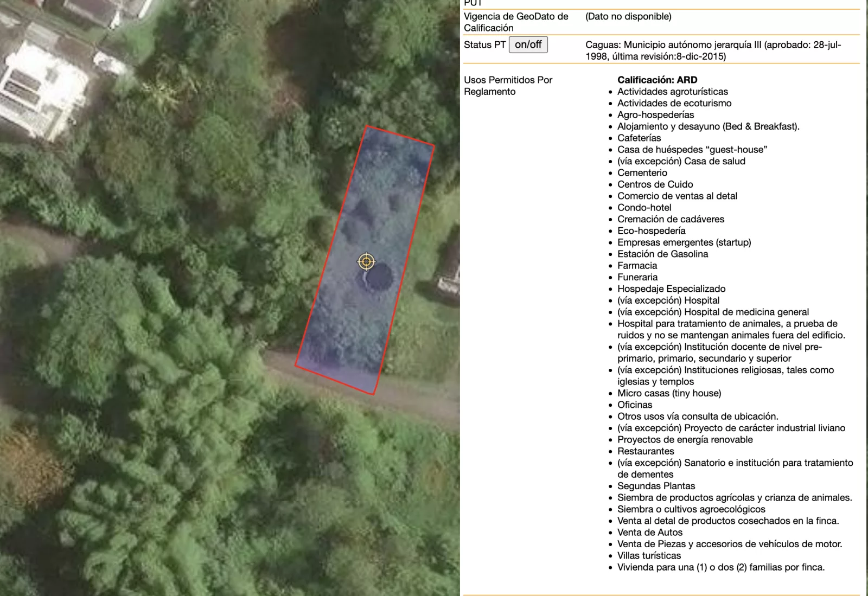
Task: Click Hospedaje Especializado entry
Action: tap(672, 289)
